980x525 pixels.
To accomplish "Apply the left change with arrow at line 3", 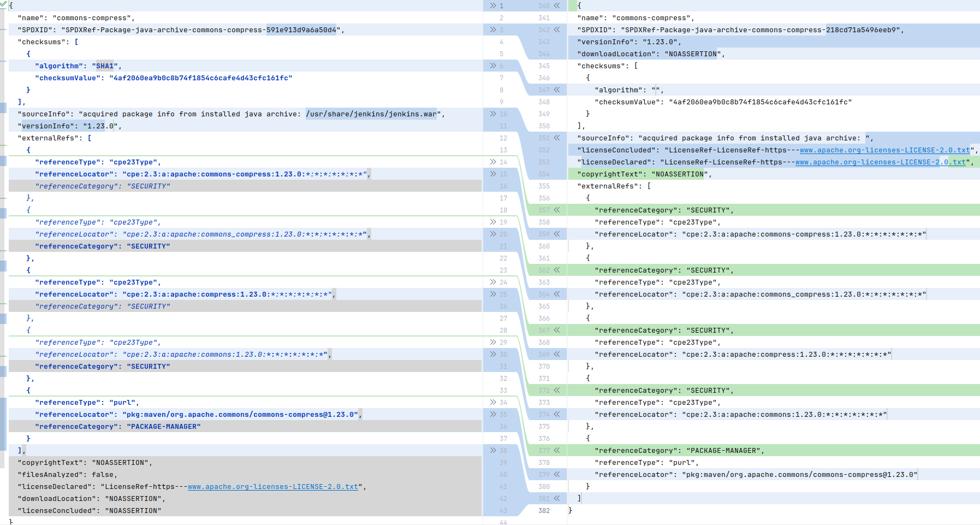I will coord(493,30).
